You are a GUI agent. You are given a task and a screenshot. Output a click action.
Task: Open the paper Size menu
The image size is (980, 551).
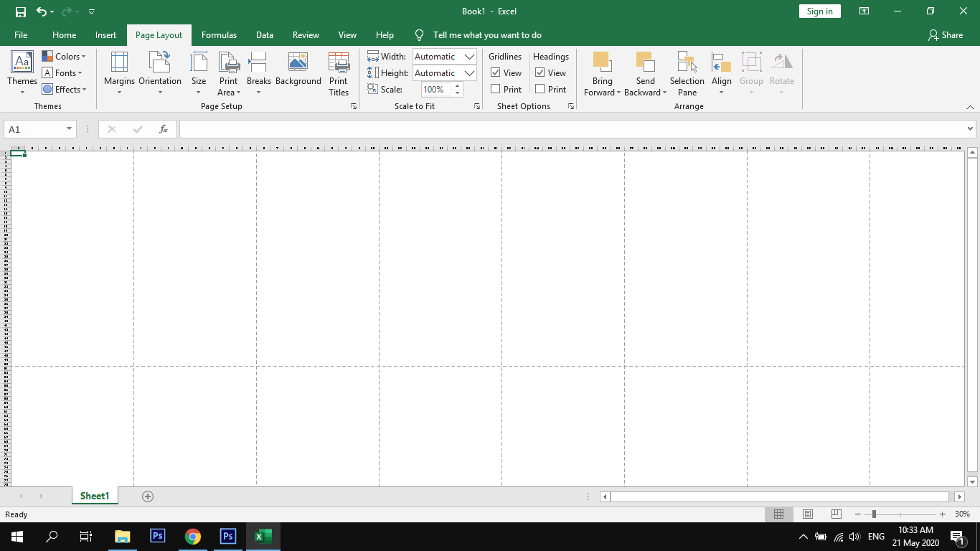click(x=199, y=73)
